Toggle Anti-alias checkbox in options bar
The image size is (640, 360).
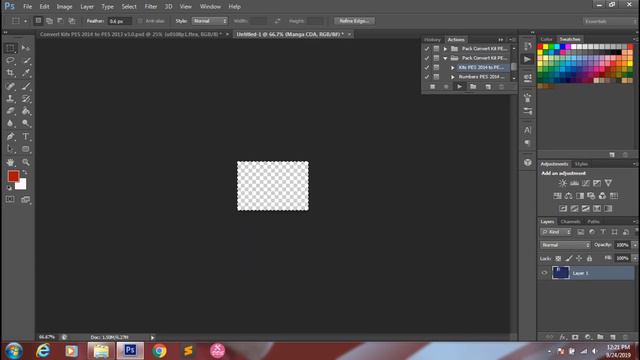coord(140,21)
